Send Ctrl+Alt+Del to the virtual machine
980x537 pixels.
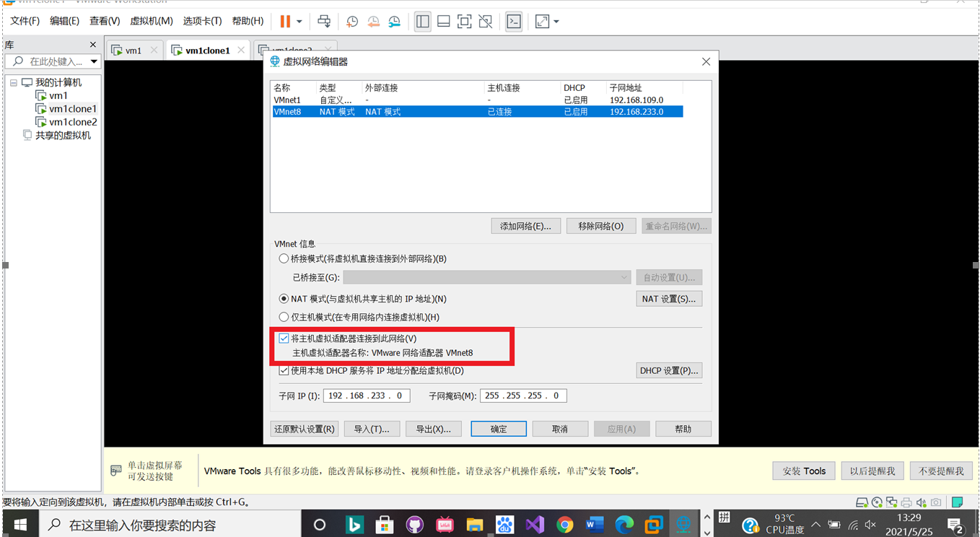coord(324,21)
